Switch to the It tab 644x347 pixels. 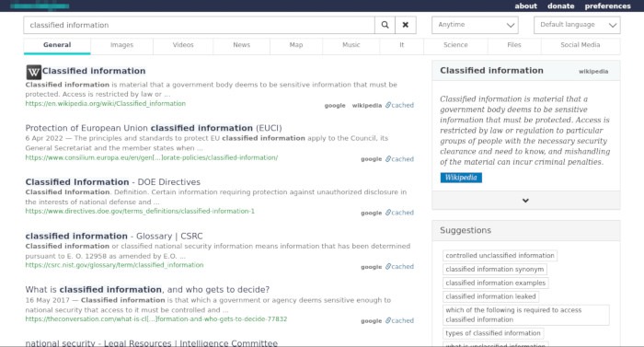(402, 45)
